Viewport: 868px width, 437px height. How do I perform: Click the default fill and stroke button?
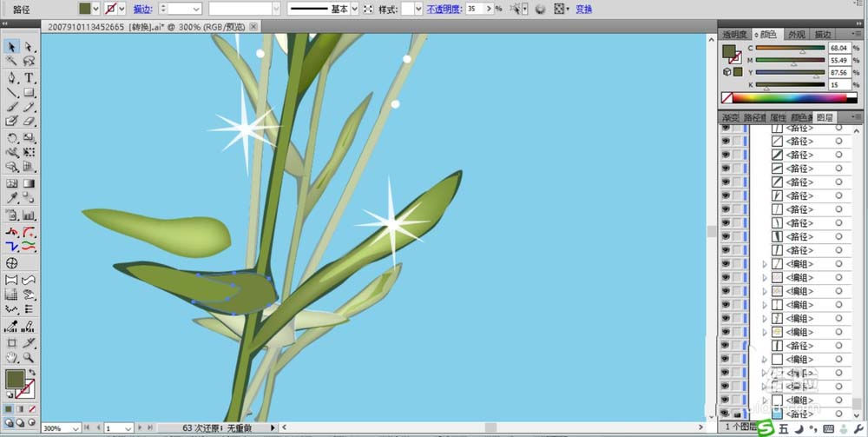[x=10, y=394]
